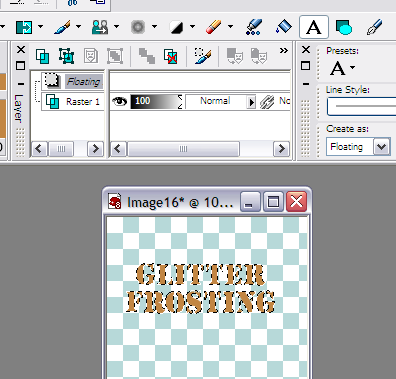The image size is (396, 379).
Task: Close the Tool Options palette
Action: coord(306,50)
